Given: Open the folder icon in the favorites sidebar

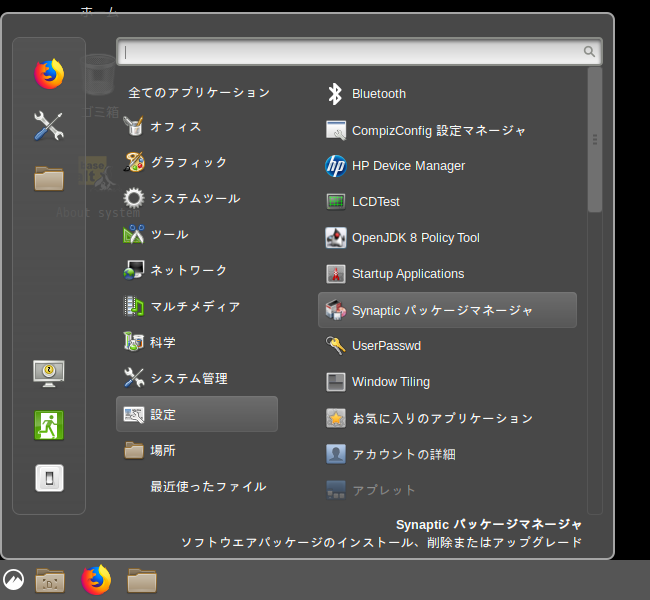Looking at the screenshot, I should click(49, 178).
